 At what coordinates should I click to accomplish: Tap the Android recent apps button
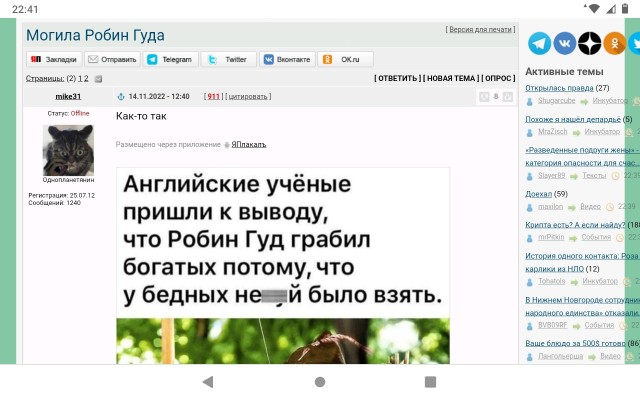coord(430,382)
